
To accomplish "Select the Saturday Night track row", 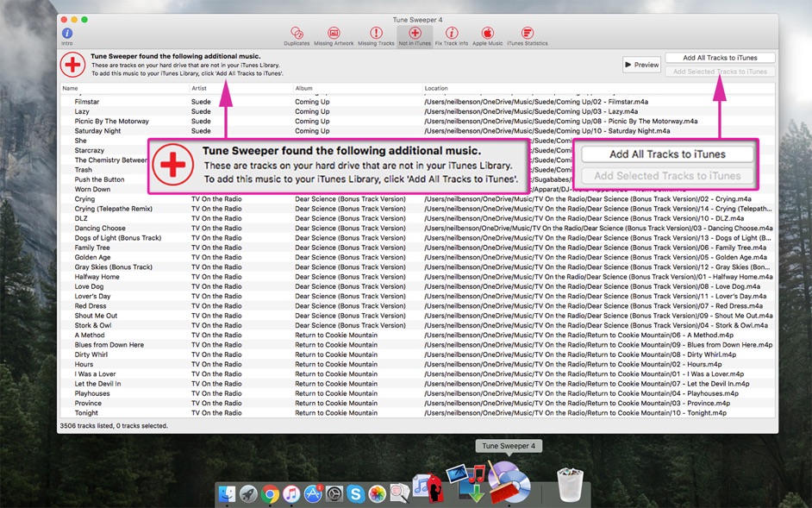I will click(417, 131).
